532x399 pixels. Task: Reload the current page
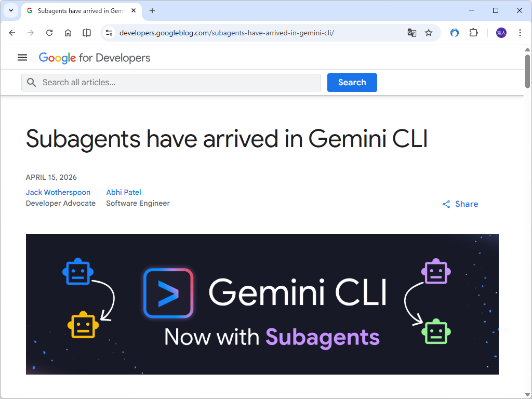tap(49, 33)
